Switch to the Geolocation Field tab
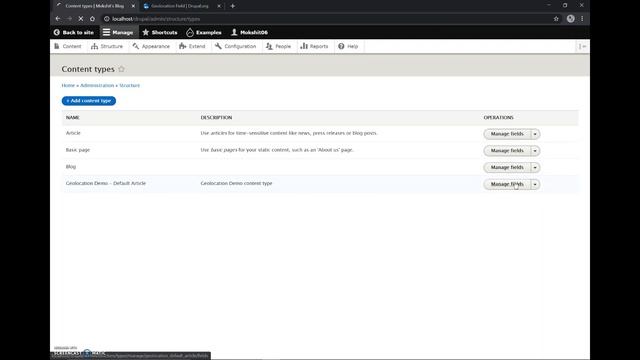Viewport: 640px width, 360px height. (x=180, y=6)
